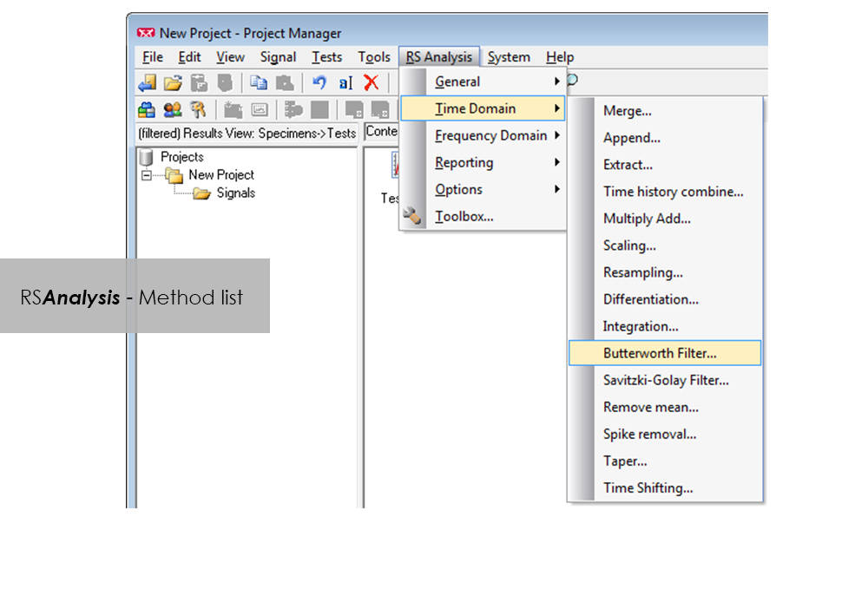Click the rename text cursor icon
Image resolution: width=868 pixels, height=615 pixels.
345,82
